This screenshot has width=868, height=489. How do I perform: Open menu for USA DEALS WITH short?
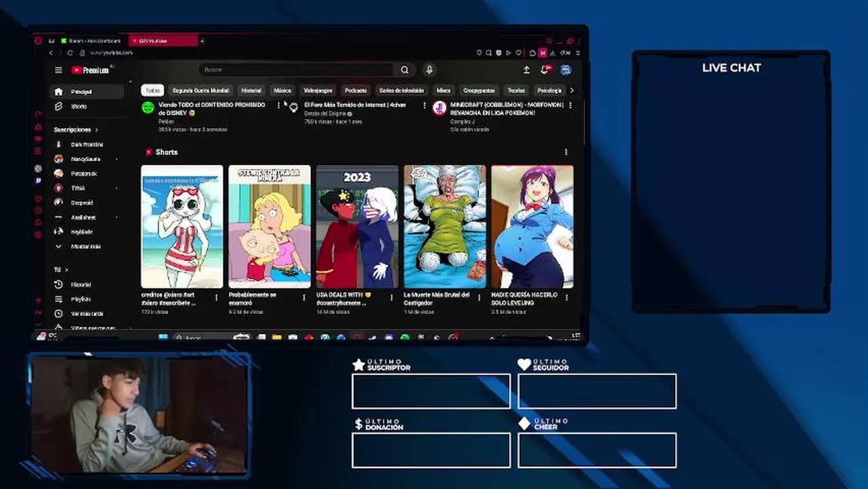coord(392,297)
